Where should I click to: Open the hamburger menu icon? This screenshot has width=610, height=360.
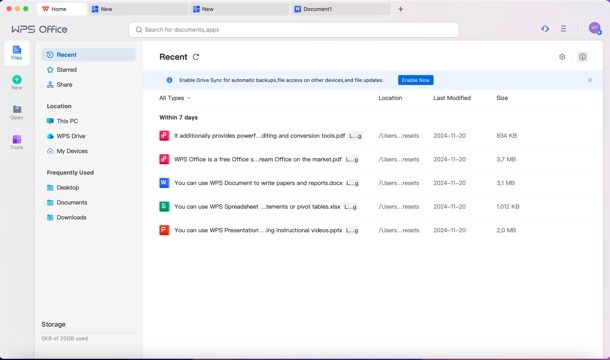[x=563, y=28]
